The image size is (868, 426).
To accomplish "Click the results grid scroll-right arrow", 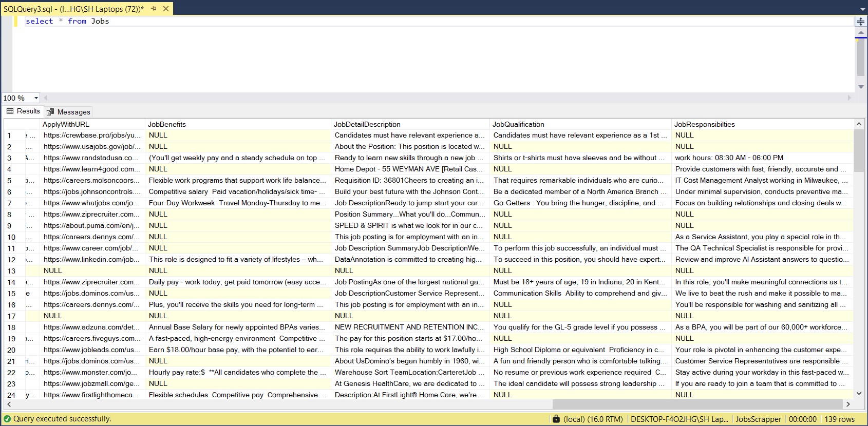I will (x=848, y=404).
